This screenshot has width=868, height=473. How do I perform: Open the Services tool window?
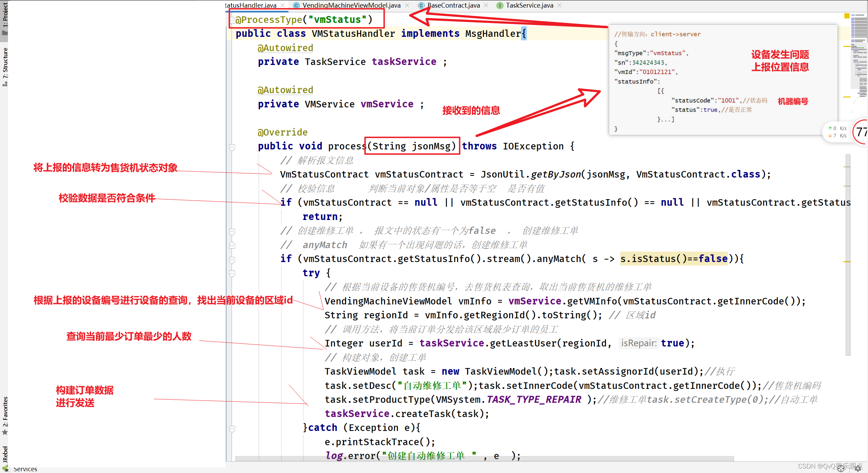[25, 469]
